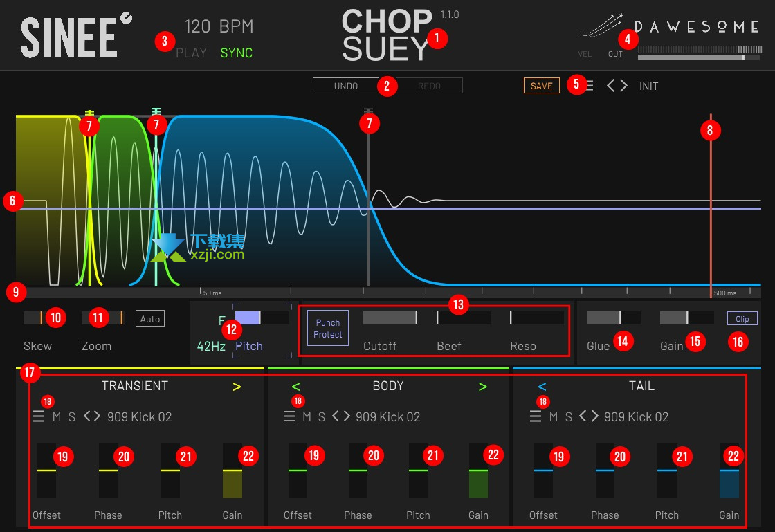Open the BODY layer hamburger menu
Viewport: 775px width, 532px height.
tap(290, 416)
